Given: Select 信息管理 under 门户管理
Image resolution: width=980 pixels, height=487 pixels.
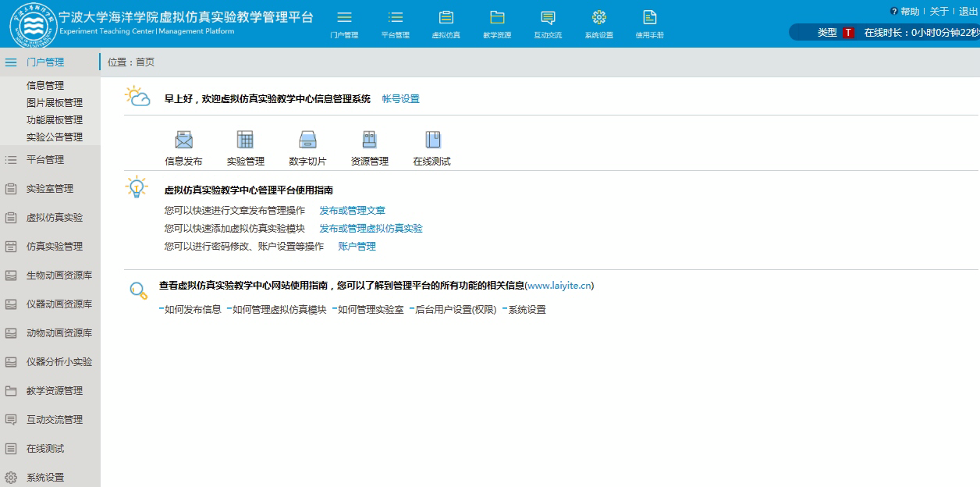Looking at the screenshot, I should click(x=45, y=86).
